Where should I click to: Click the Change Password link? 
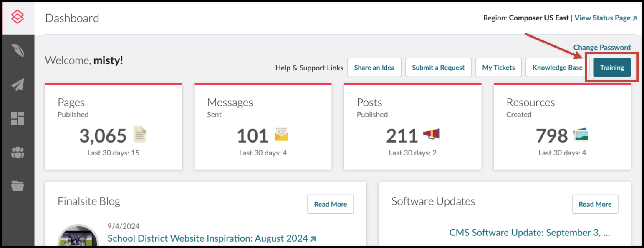[602, 48]
